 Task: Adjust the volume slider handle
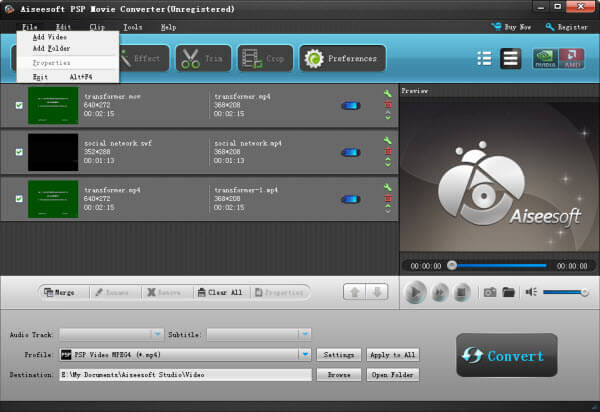584,292
